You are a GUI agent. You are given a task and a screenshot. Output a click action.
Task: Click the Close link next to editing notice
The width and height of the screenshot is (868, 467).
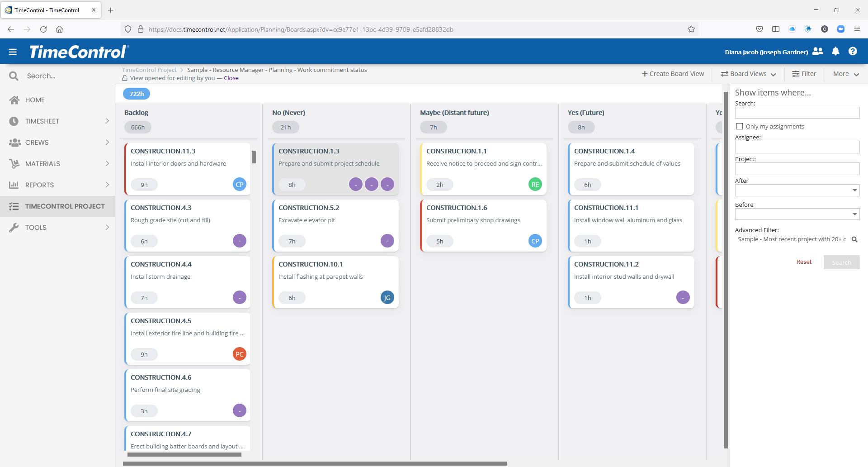[x=231, y=78]
